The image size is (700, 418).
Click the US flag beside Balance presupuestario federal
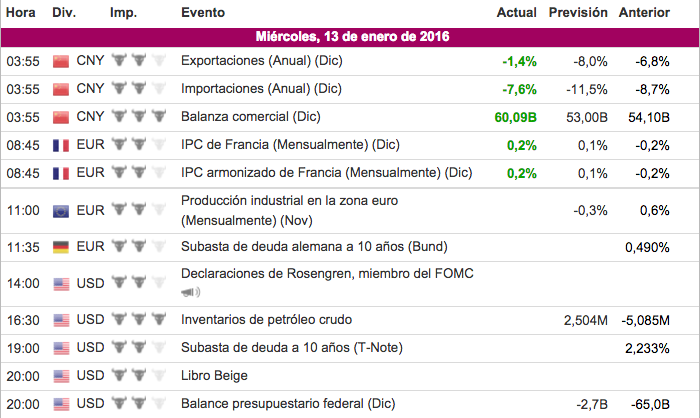(x=60, y=404)
